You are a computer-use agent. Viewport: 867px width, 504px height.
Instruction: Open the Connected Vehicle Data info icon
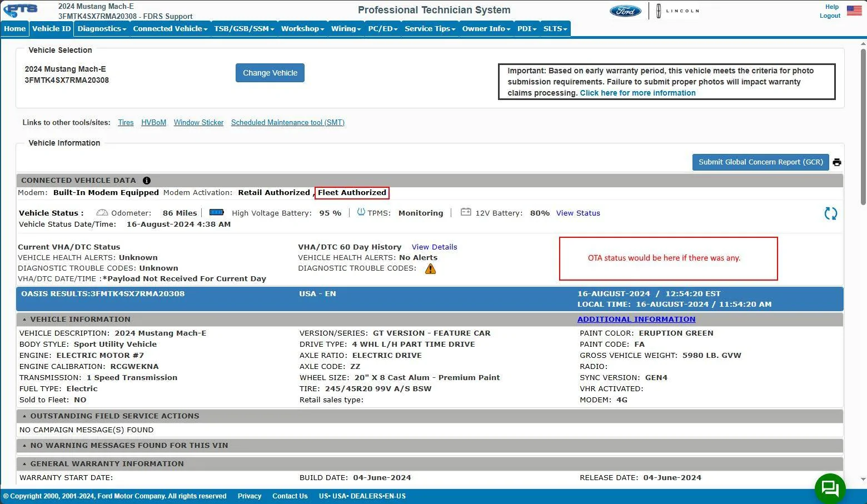click(x=147, y=181)
